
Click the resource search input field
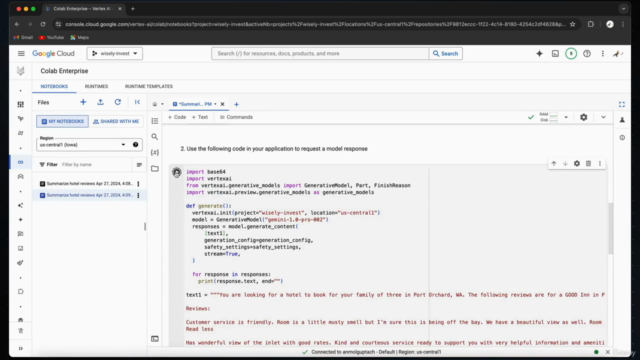(320, 53)
